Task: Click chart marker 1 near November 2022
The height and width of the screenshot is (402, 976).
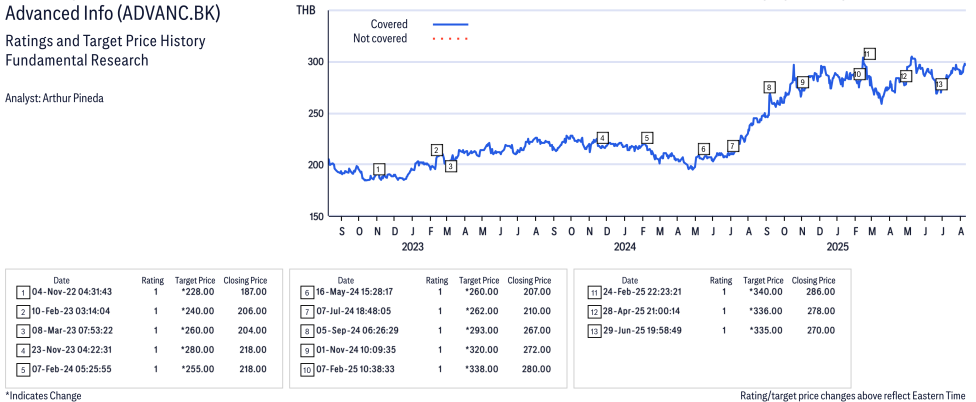Action: pyautogui.click(x=379, y=169)
